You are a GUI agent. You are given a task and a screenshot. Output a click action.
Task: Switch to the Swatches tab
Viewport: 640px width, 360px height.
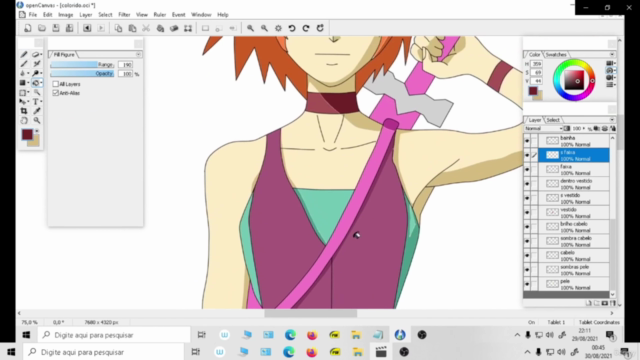coord(556,54)
